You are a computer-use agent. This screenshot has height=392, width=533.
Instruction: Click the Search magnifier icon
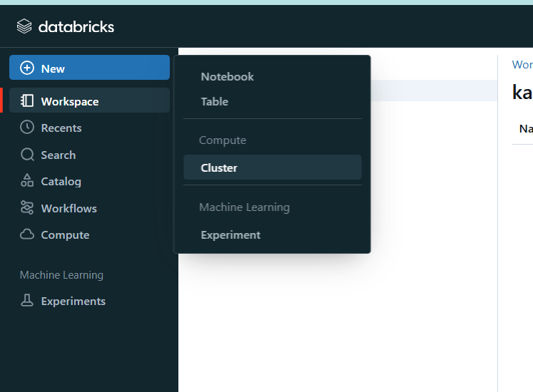[x=27, y=155]
